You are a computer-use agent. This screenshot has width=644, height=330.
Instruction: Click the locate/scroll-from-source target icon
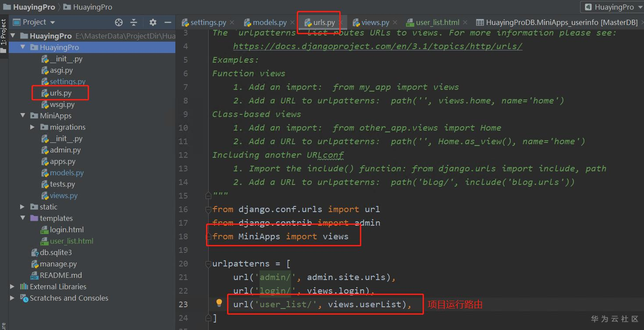[119, 22]
